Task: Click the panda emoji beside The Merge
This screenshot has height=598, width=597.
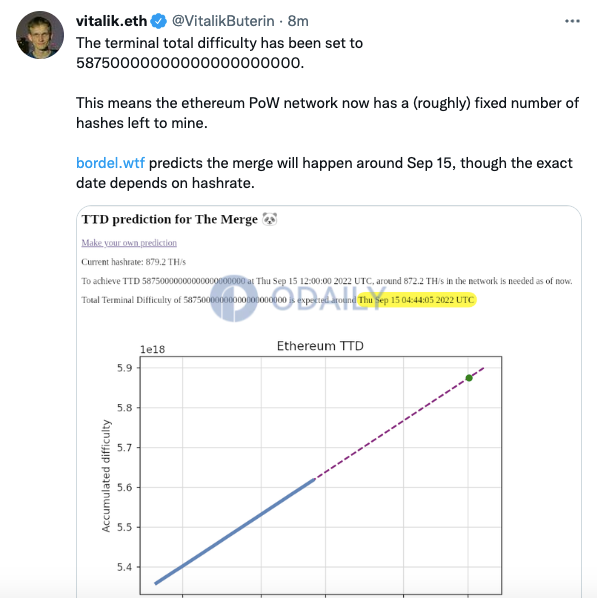Action: (270, 219)
